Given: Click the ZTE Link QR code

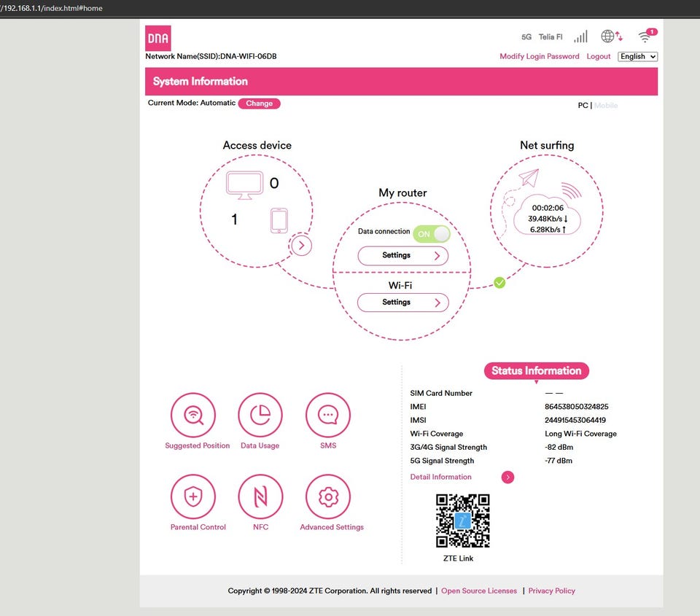Looking at the screenshot, I should click(x=462, y=521).
